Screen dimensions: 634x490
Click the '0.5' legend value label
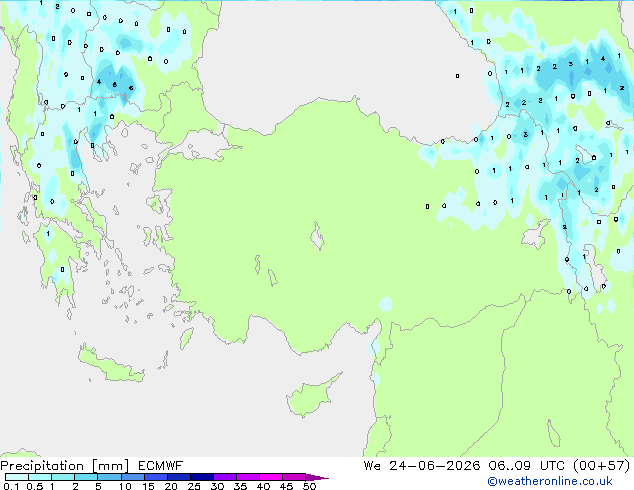pyautogui.click(x=34, y=486)
